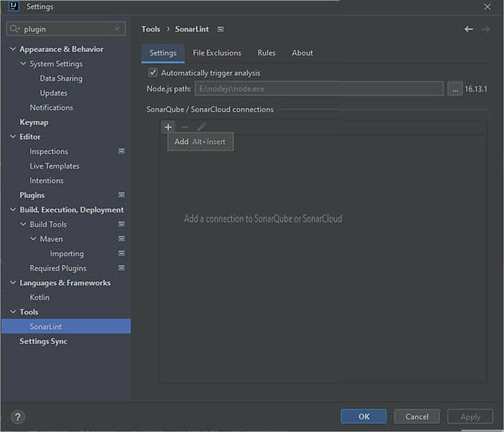Collapse the Maven node
This screenshot has height=432, width=504.
(x=33, y=239)
